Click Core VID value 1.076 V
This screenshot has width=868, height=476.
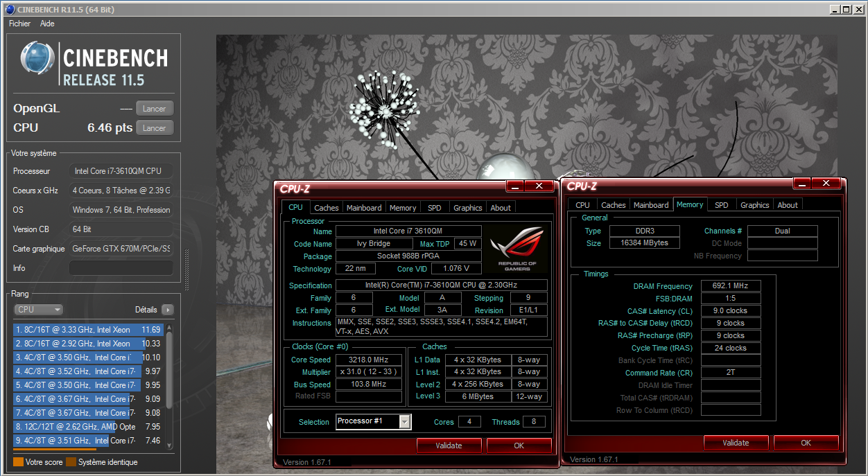click(x=456, y=269)
